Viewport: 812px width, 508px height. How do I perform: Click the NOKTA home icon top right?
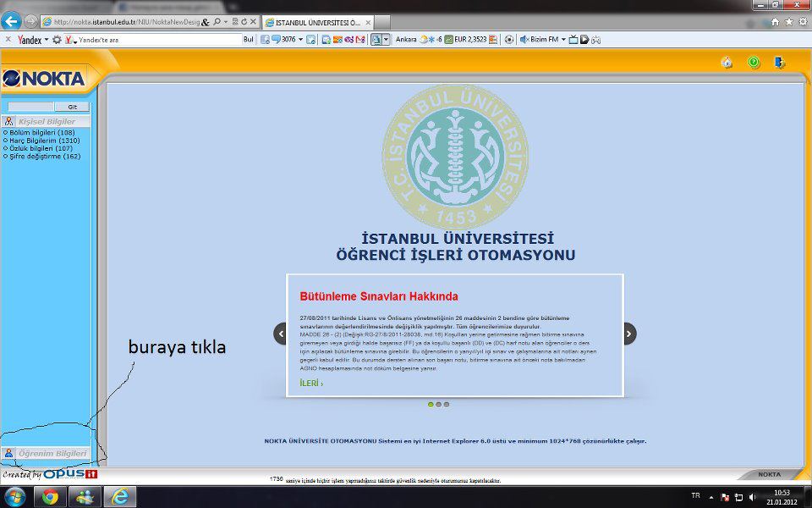tap(727, 63)
